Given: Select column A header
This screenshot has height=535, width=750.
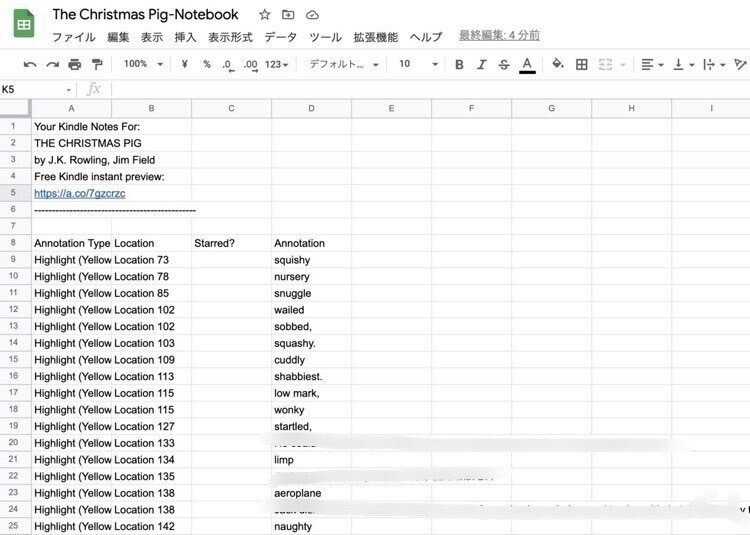Looking at the screenshot, I should tap(71, 109).
